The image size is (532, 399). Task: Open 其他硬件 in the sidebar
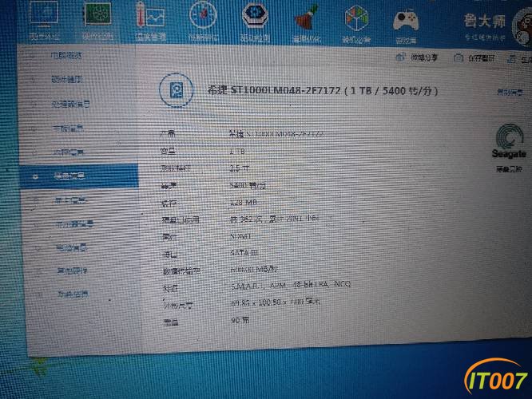[72, 271]
